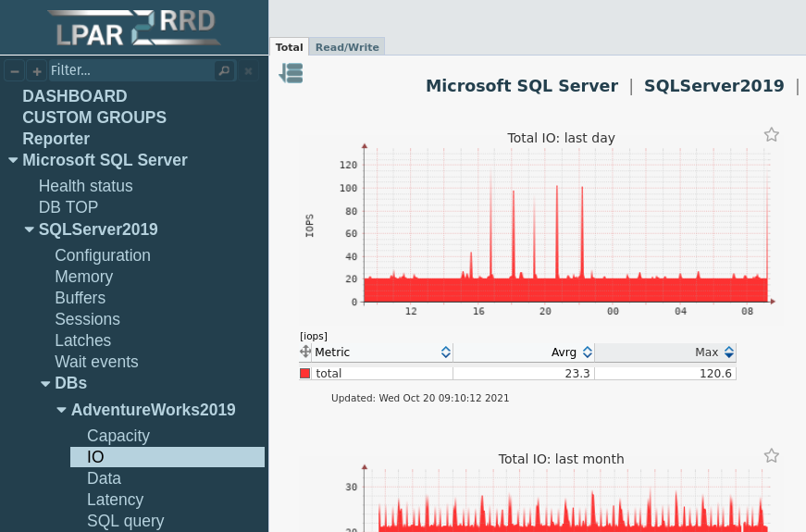The height and width of the screenshot is (532, 806).
Task: Collapse all tree nodes with minus button
Action: [15, 71]
